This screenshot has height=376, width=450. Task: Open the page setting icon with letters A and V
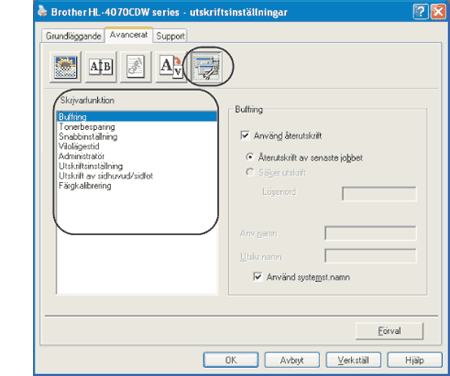[171, 67]
